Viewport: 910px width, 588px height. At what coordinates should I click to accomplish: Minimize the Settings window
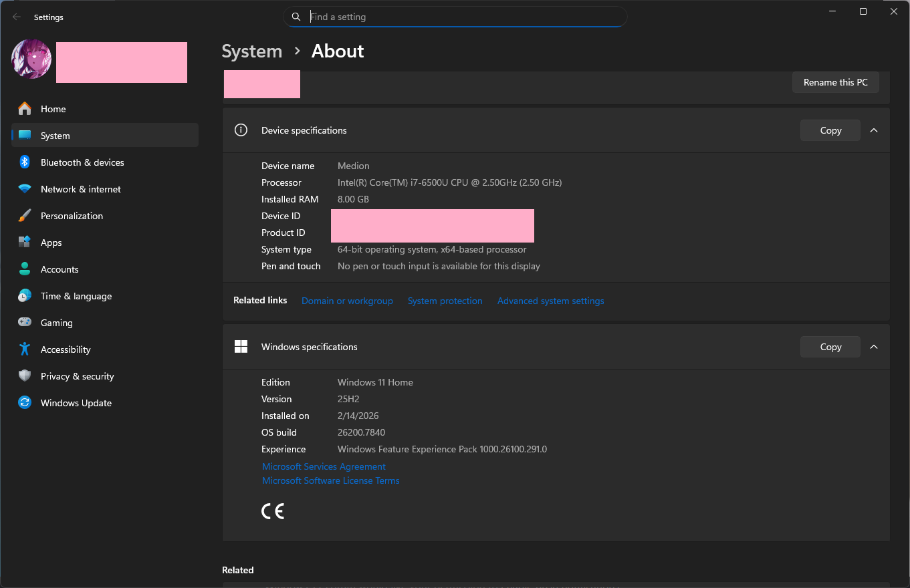[x=832, y=11]
